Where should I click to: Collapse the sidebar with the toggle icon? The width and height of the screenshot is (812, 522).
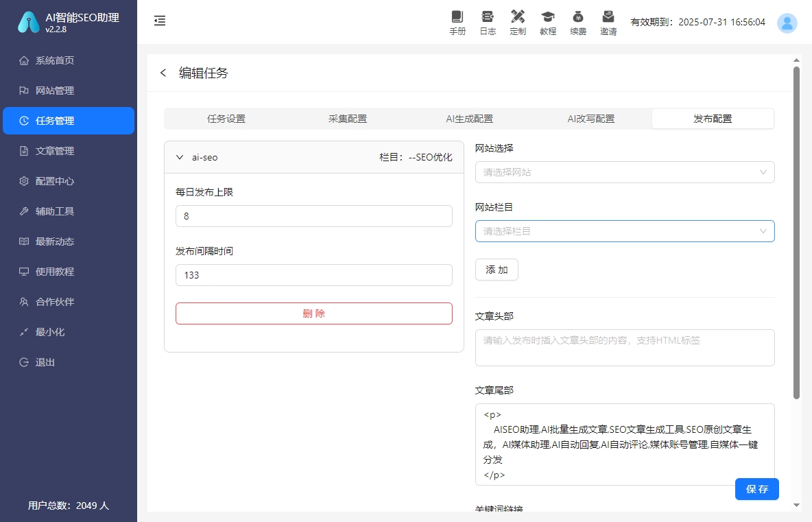(x=160, y=21)
